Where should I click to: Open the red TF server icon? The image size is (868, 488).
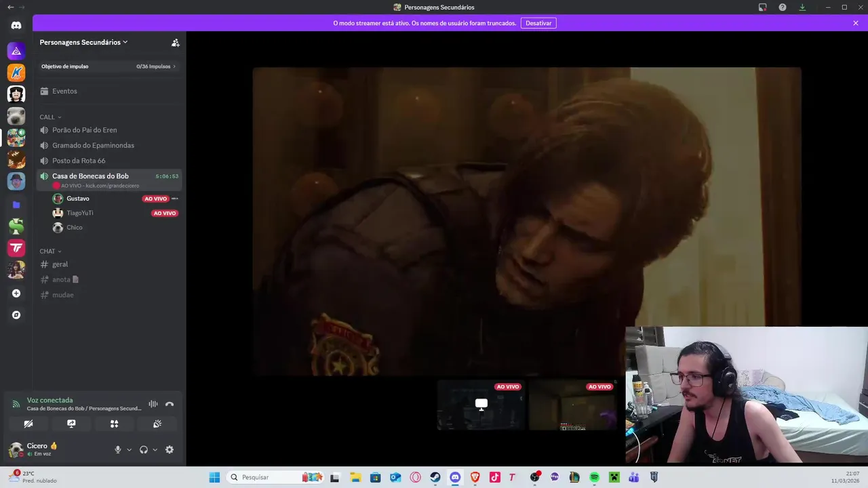[16, 248]
